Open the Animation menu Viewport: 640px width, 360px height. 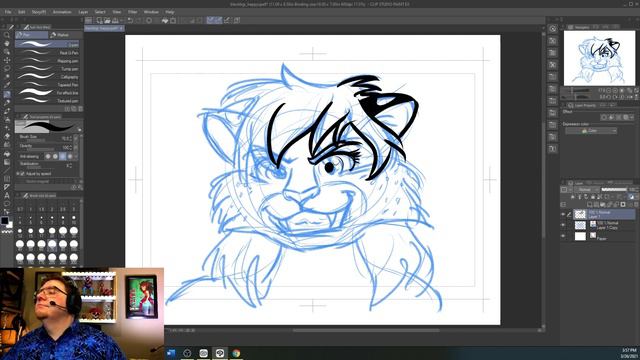pos(62,12)
